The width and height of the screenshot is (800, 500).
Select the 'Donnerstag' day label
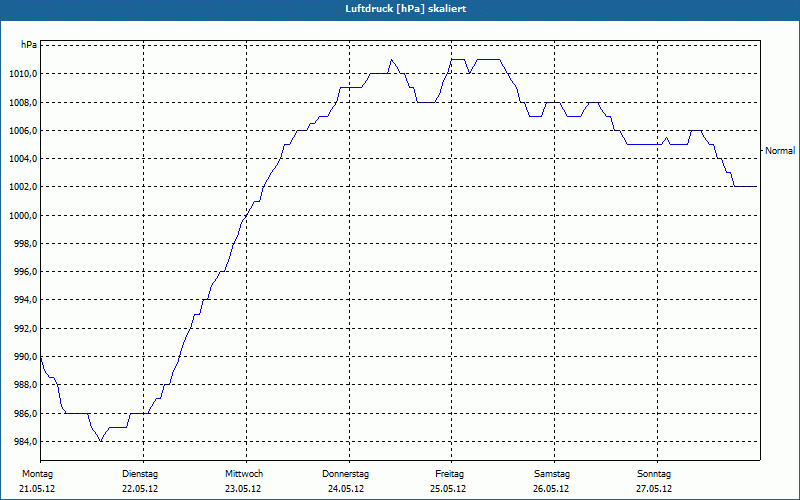pos(345,474)
